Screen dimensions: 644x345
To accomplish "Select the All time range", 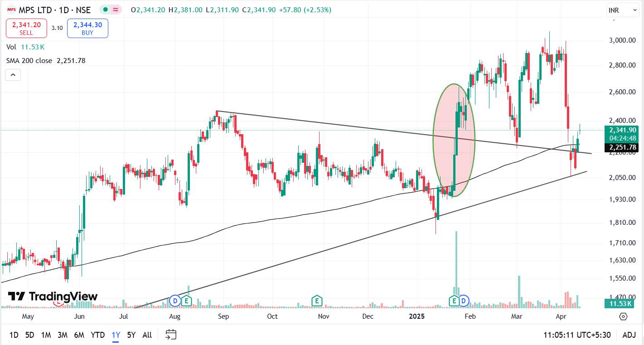I will pyautogui.click(x=147, y=335).
